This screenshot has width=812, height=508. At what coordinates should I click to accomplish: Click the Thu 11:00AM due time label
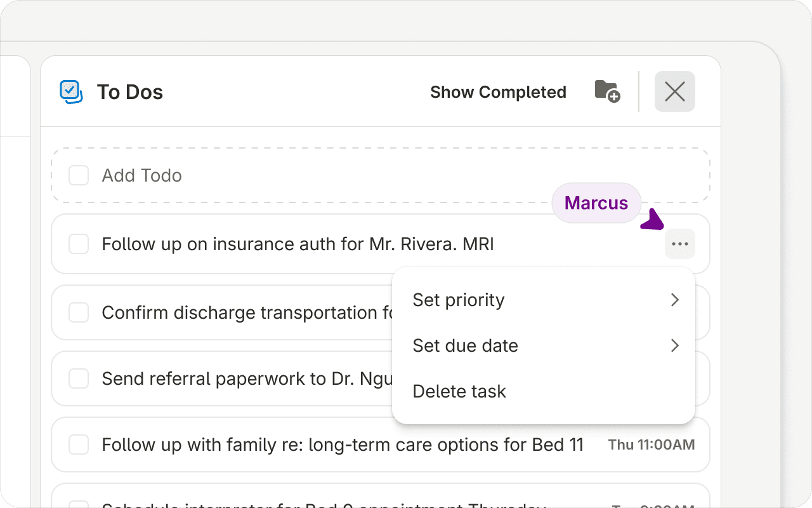click(x=652, y=444)
